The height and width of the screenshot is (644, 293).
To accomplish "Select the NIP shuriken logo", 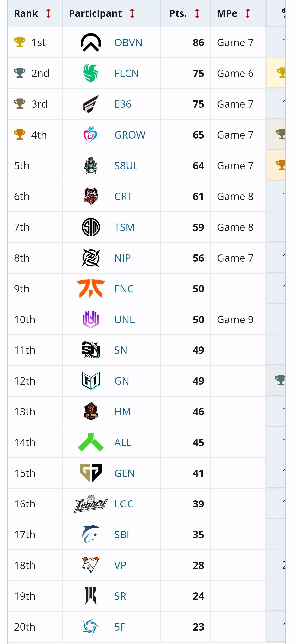I will [91, 258].
